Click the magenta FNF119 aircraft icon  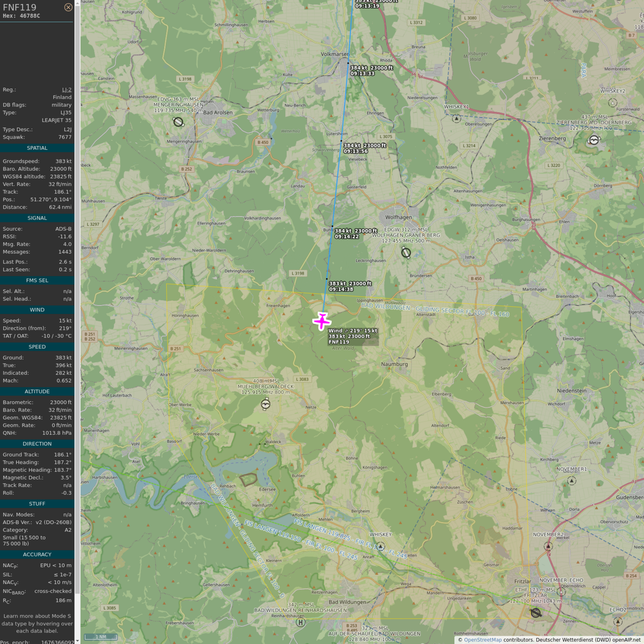coord(322,321)
